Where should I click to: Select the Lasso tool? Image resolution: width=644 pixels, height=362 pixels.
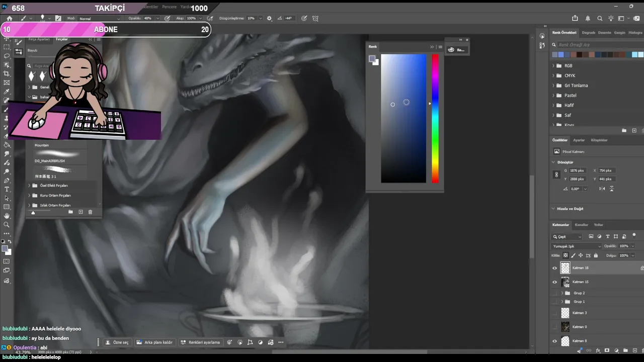tap(7, 56)
